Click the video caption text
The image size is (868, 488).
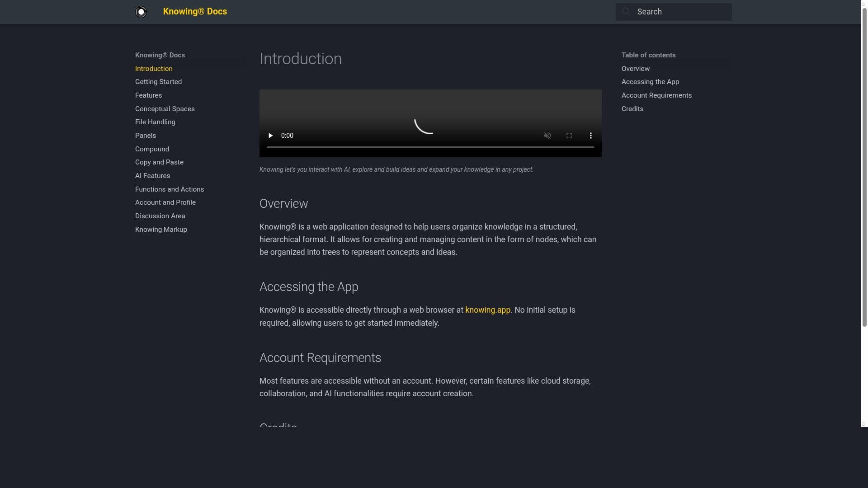click(x=396, y=169)
